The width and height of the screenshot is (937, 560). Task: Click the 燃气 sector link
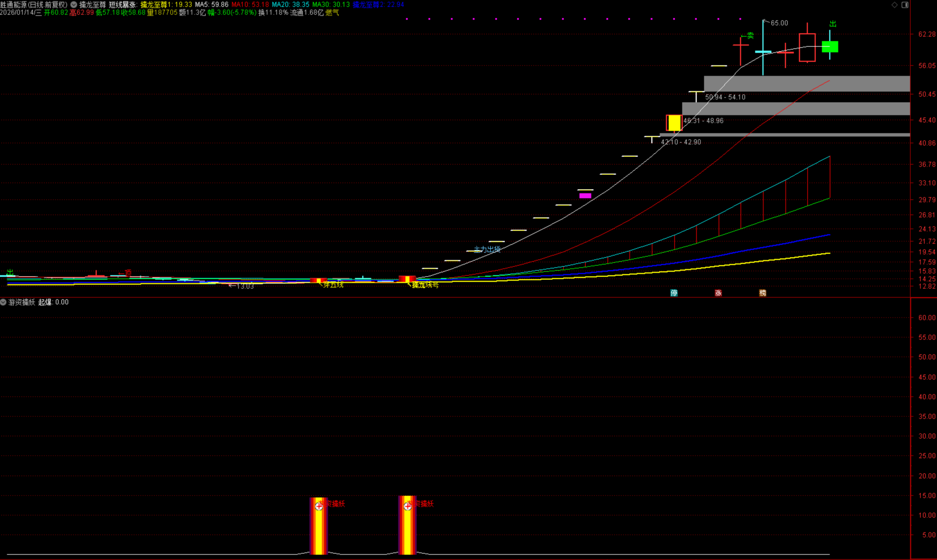tap(332, 13)
